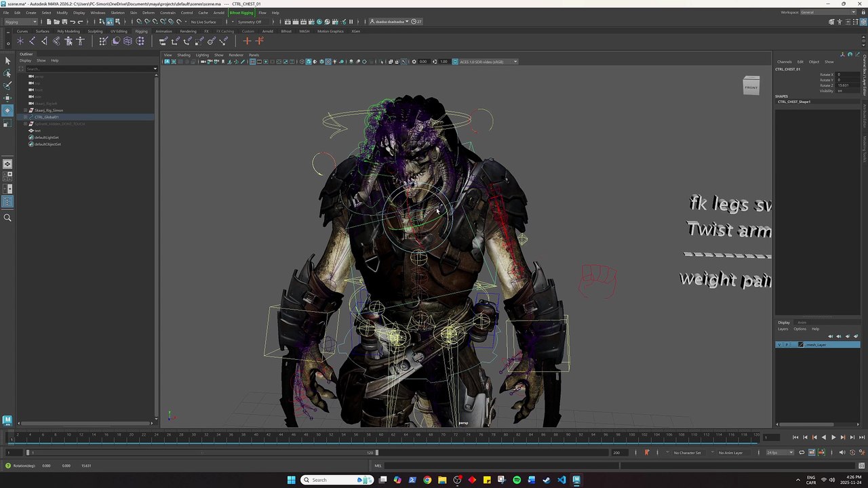Click the New Scene icon in status line
Image resolution: width=868 pixels, height=488 pixels.
click(x=49, y=22)
